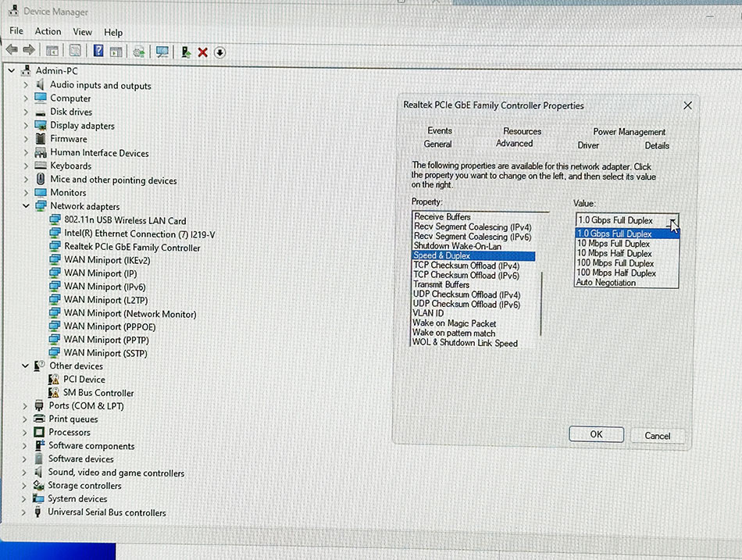
Task: Click the 802.11n USB Wireless LAN Card icon
Action: pyautogui.click(x=55, y=220)
